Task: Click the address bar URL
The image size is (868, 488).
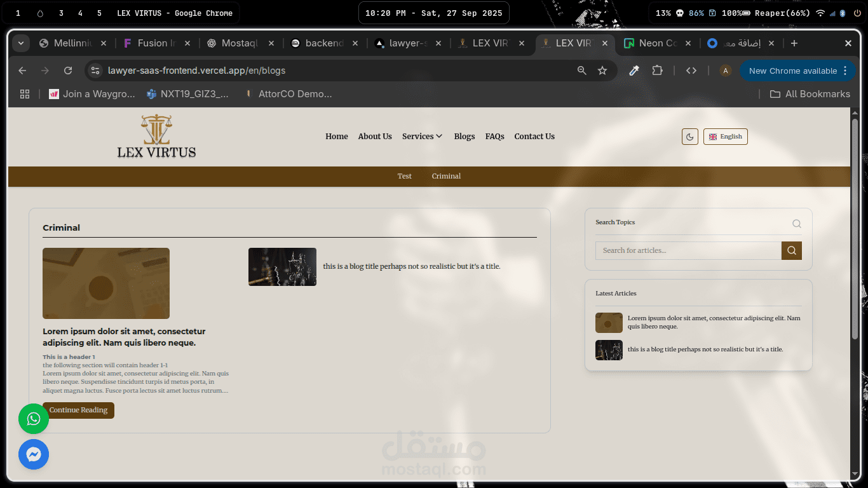Action: (197, 71)
